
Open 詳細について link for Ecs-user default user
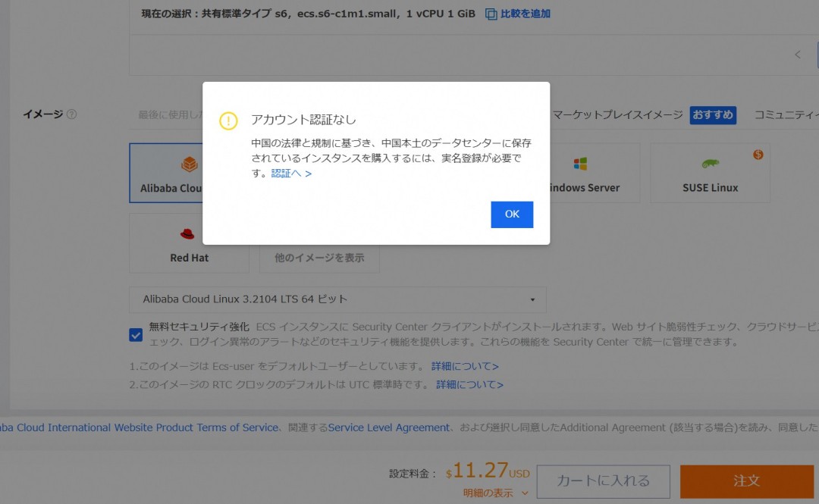pos(465,366)
